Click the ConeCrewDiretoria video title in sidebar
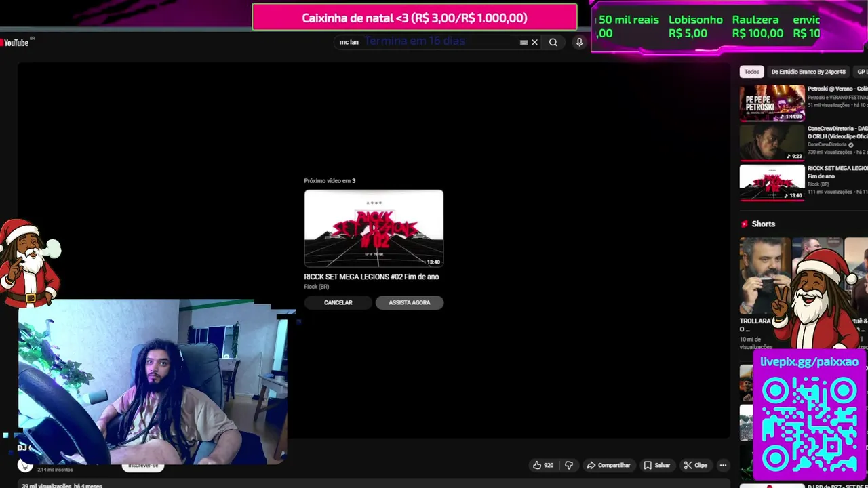Screen dimensions: 868x488 pos(837,132)
